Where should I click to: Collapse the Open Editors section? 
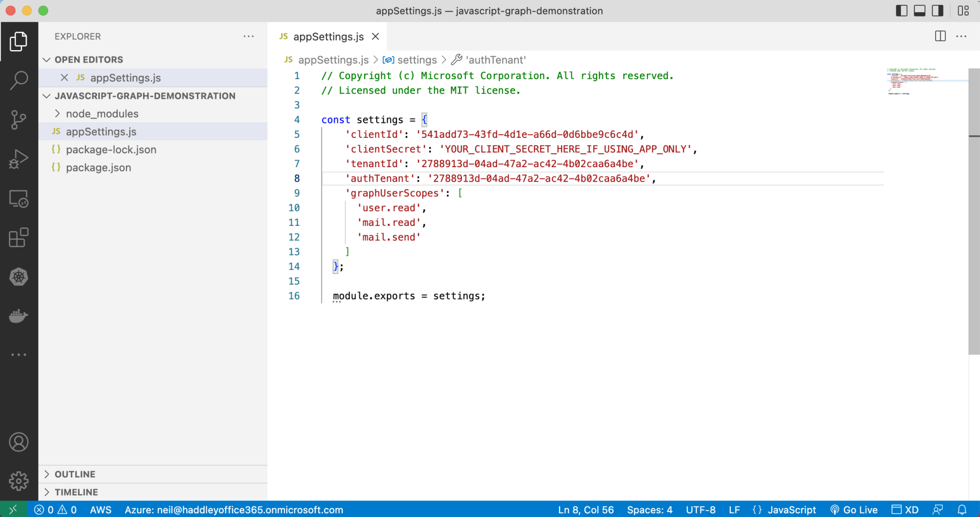coord(89,60)
